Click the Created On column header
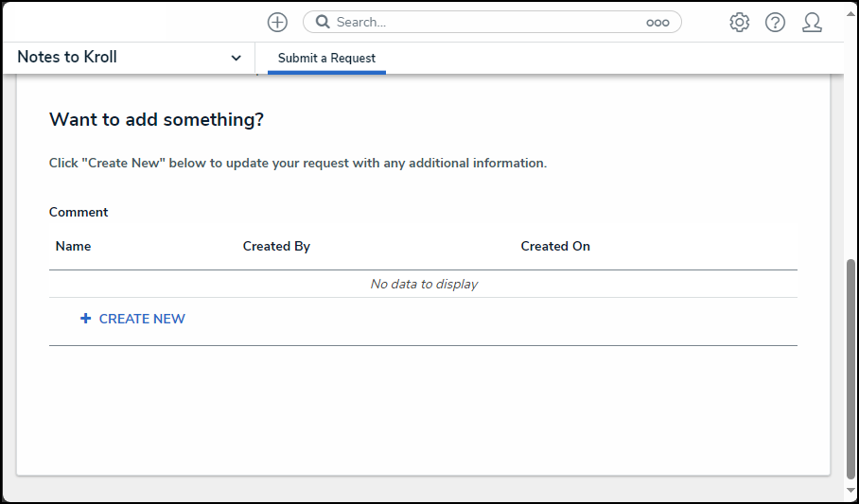The width and height of the screenshot is (859, 504). point(555,247)
